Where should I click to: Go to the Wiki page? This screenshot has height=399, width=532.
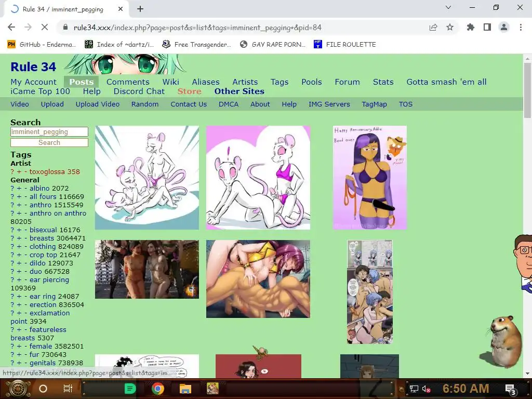[x=170, y=82]
